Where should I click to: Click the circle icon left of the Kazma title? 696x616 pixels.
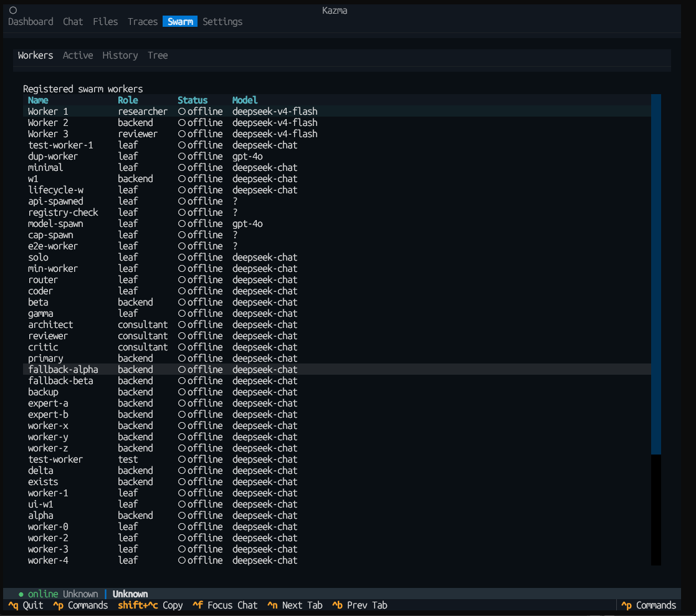(13, 10)
